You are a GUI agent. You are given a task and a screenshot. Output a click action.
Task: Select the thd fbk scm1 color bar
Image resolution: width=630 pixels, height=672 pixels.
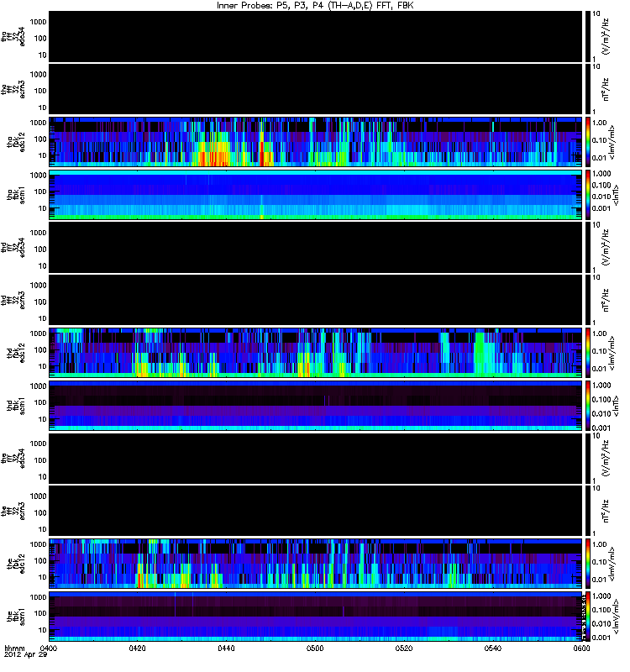click(x=587, y=406)
